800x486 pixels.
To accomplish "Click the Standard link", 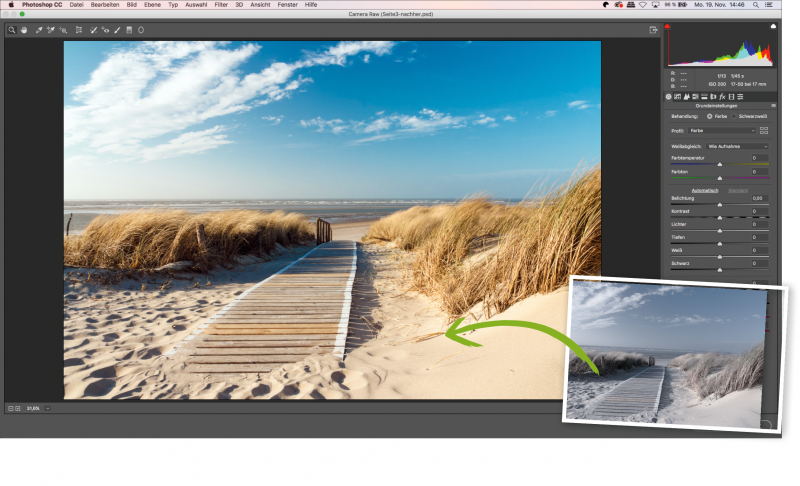I will tap(738, 190).
